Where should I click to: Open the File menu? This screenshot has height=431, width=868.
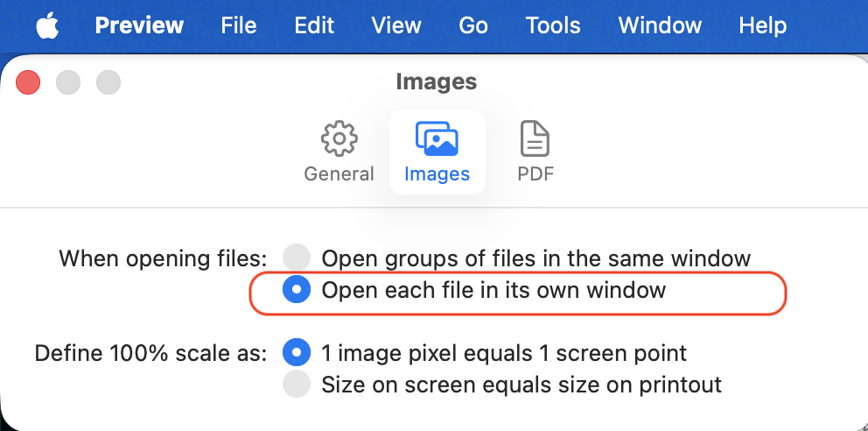pos(238,25)
